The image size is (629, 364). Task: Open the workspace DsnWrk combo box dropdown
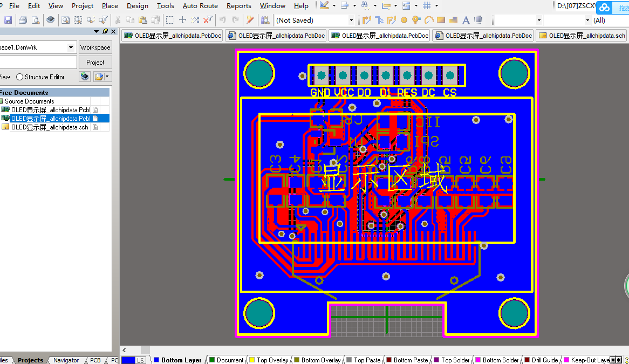[x=71, y=47]
